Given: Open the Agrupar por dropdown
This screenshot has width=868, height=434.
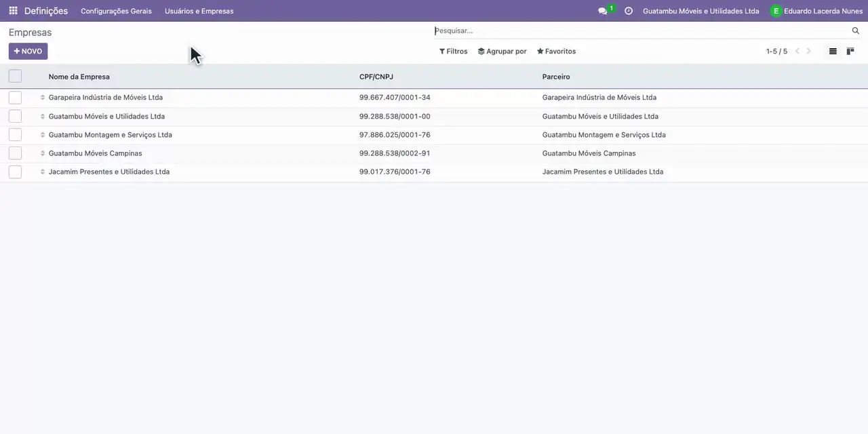Looking at the screenshot, I should tap(502, 52).
